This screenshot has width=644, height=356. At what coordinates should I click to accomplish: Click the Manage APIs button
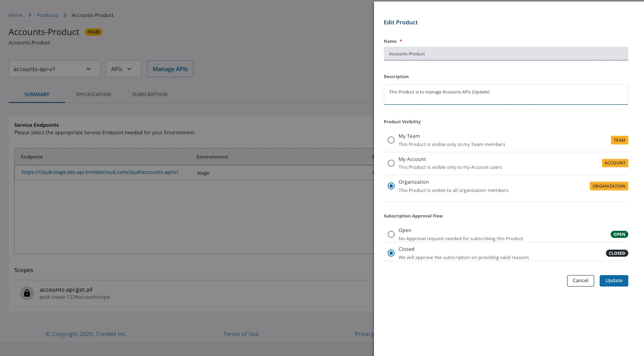coord(170,69)
